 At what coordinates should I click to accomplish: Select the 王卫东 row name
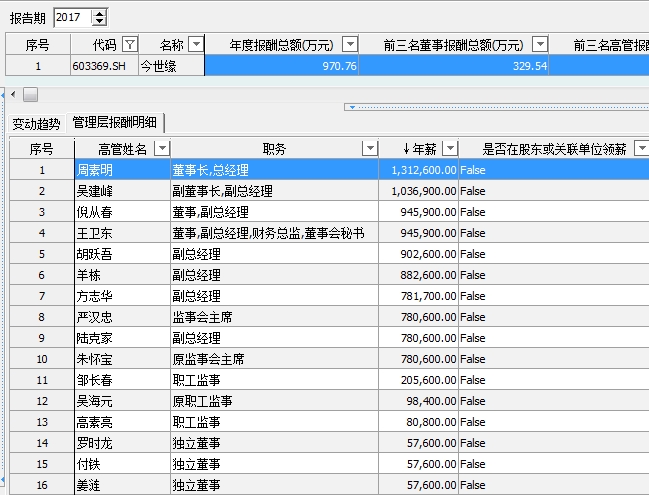(123, 233)
